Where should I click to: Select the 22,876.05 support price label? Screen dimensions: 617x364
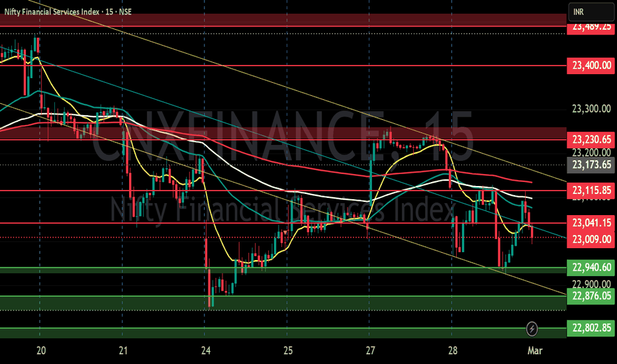[591, 296]
